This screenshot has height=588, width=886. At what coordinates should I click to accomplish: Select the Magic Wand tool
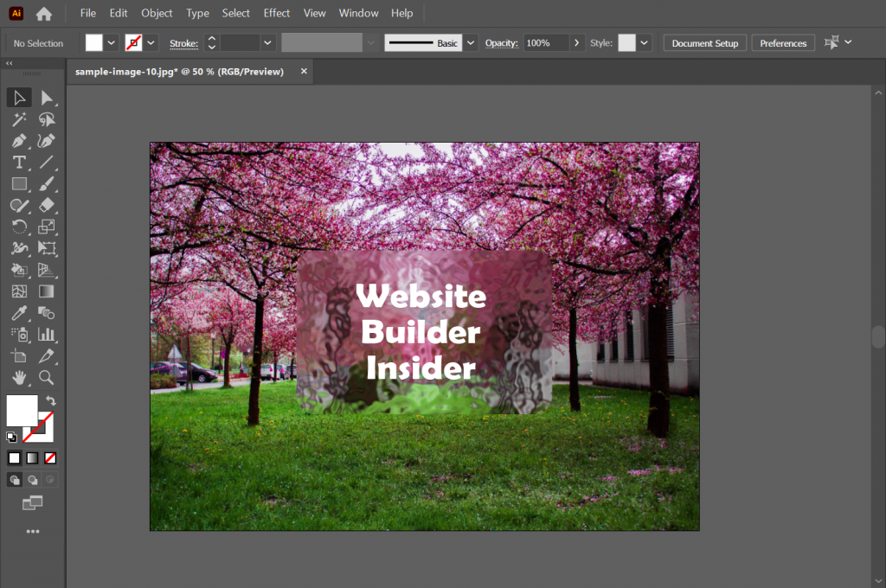point(18,118)
